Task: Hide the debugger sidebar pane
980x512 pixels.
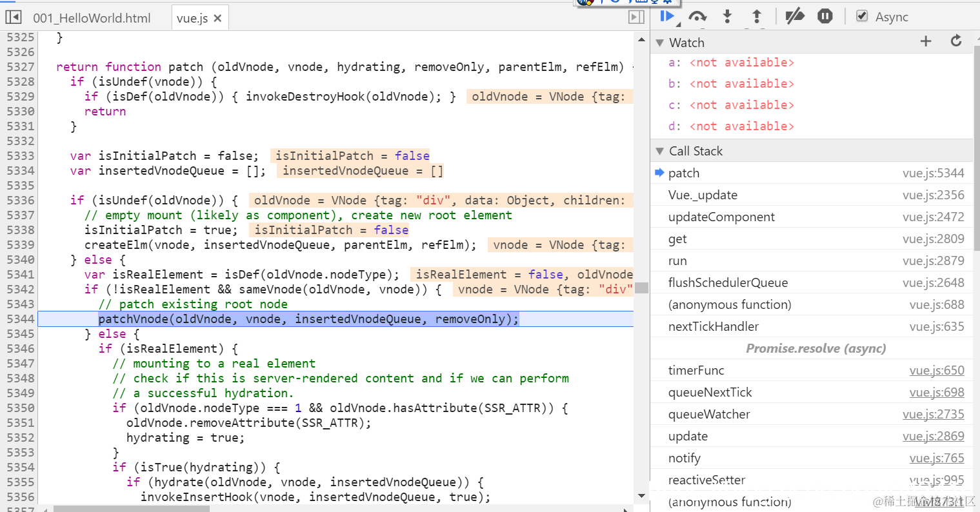Action: (636, 17)
